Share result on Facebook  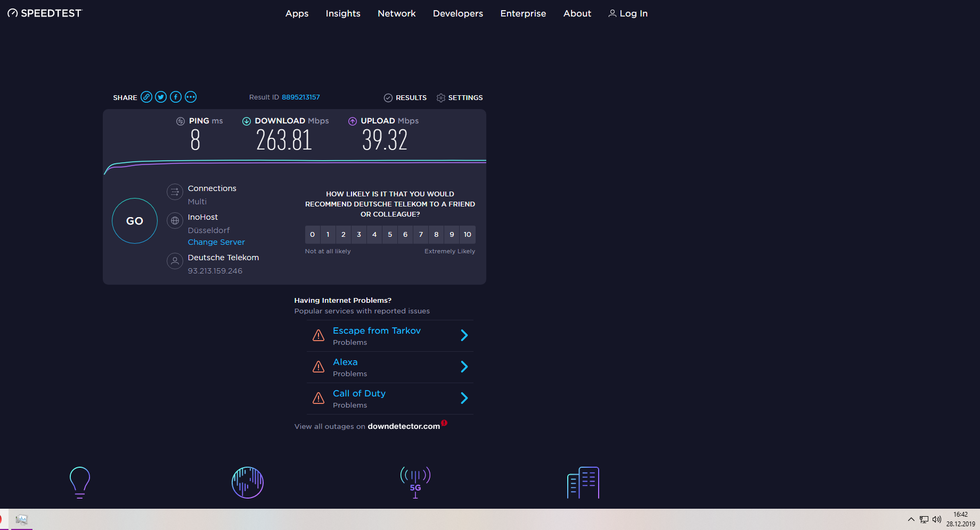176,97
